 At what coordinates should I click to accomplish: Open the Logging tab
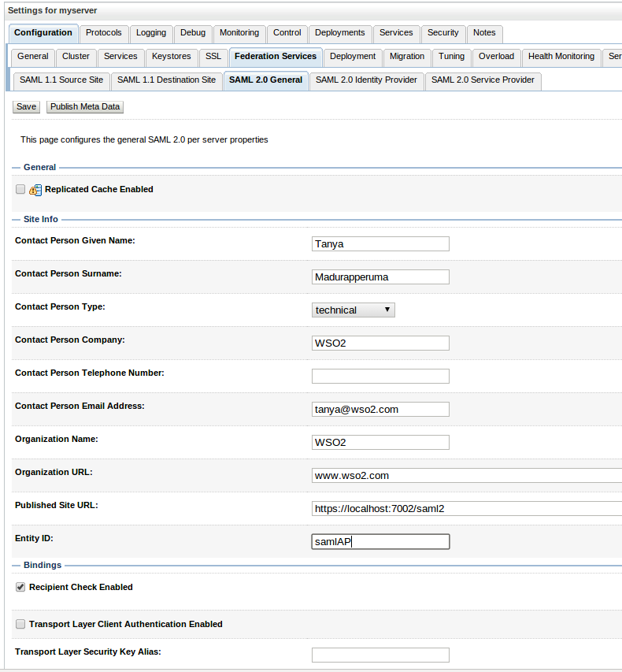(151, 33)
